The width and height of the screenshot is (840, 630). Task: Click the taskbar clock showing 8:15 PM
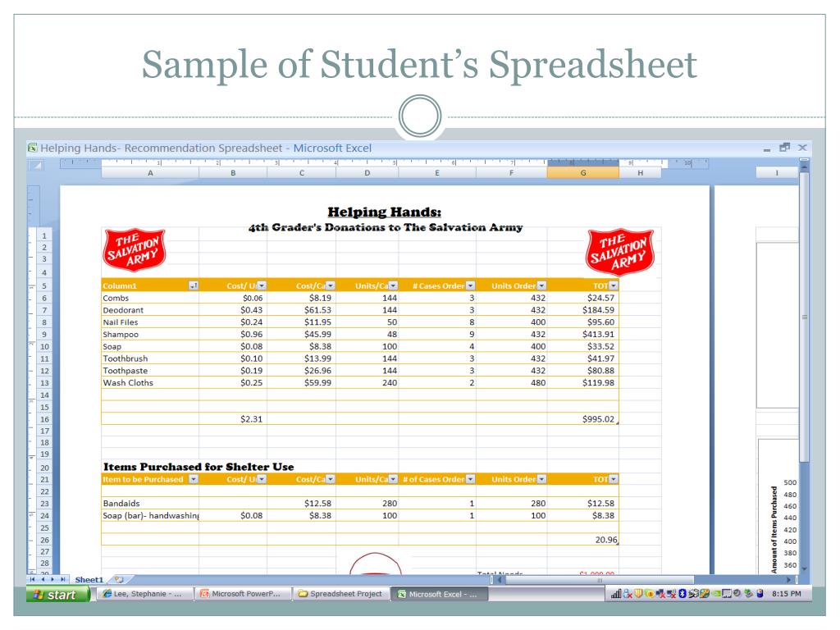point(787,594)
